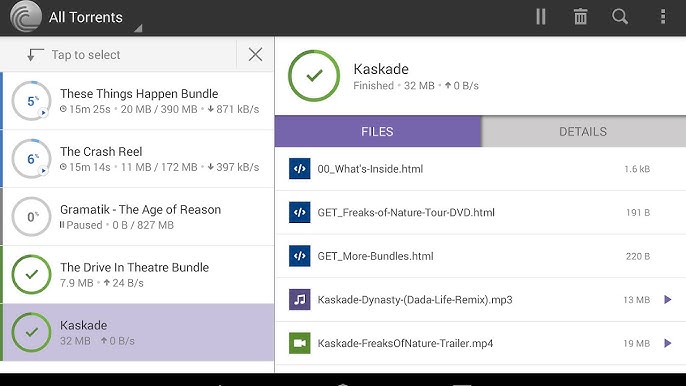Open 00_What's-Inside.html file name

tap(370, 169)
